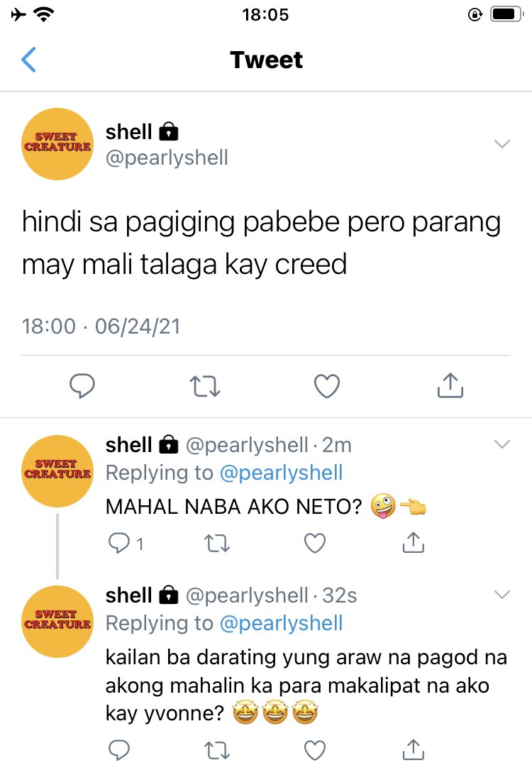This screenshot has width=532, height=775.
Task: Share the MAHAL NABA AKO NETO reply
Action: 414,542
